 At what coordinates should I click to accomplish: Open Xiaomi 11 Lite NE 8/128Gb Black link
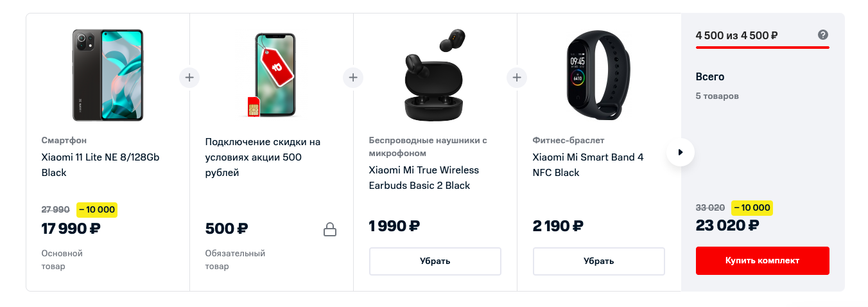(x=100, y=164)
